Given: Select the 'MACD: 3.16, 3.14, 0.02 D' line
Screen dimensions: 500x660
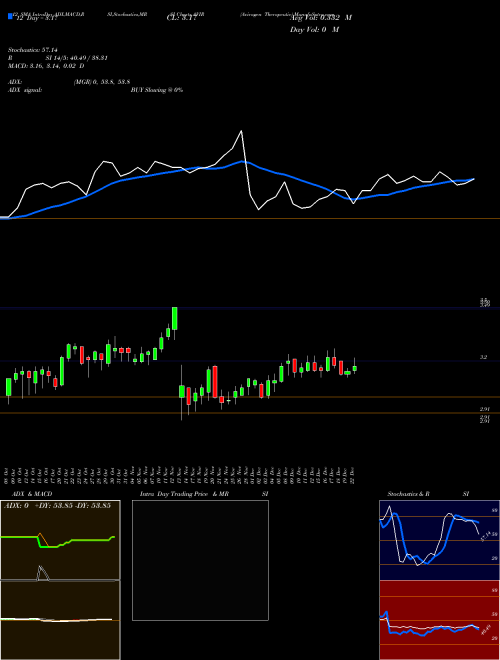Looking at the screenshot, I should click(x=46, y=66).
